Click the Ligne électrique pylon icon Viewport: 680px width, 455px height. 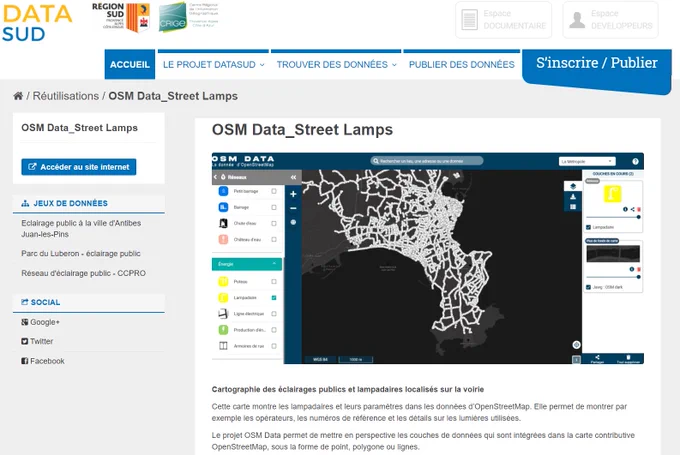tap(223, 314)
